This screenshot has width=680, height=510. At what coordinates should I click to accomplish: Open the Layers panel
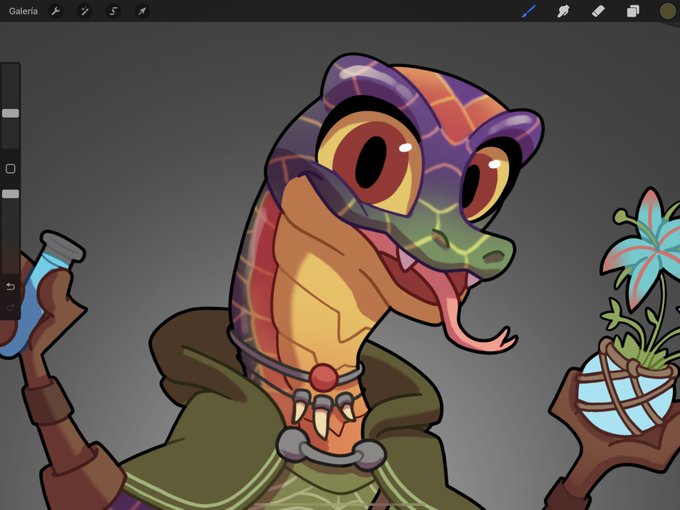click(x=633, y=11)
